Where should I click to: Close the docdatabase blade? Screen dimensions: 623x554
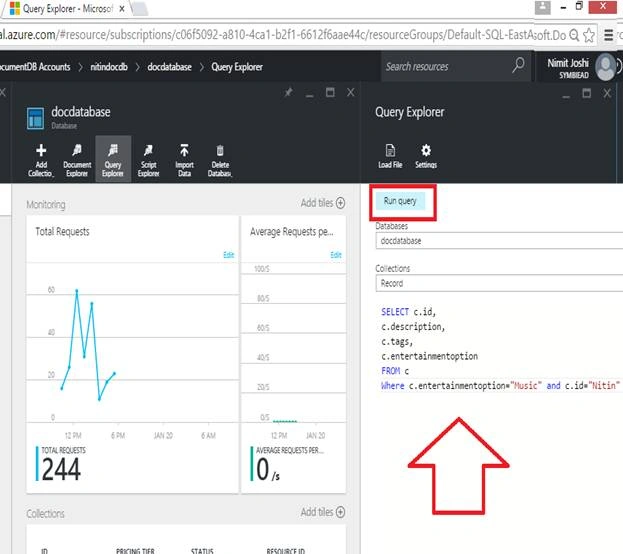coord(350,93)
